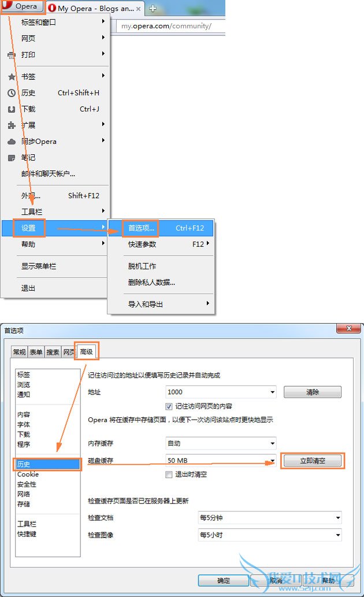This screenshot has height=597, width=364.
Task: Close the 首选项 dialog
Action: 348,328
